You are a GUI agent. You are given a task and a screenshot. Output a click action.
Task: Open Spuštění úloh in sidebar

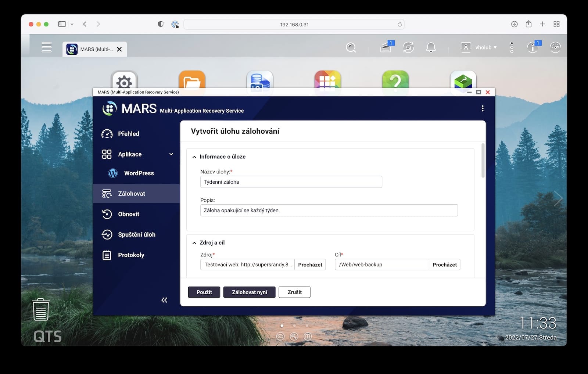(136, 234)
